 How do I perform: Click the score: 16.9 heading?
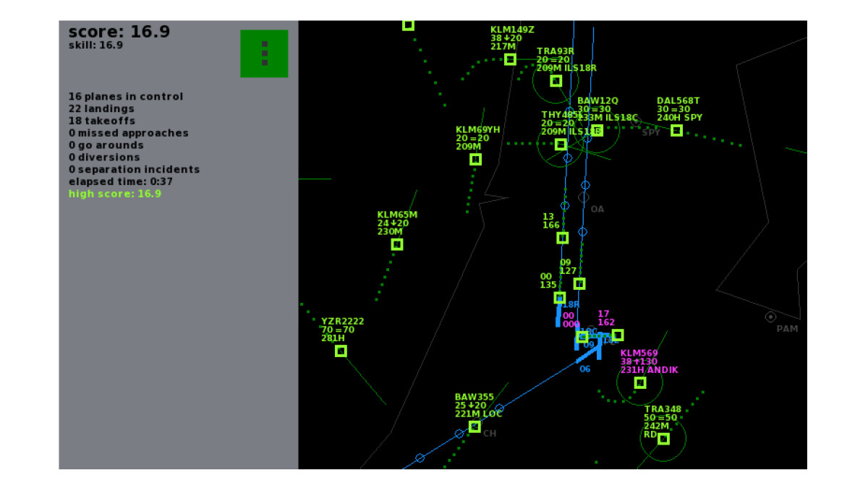point(119,32)
